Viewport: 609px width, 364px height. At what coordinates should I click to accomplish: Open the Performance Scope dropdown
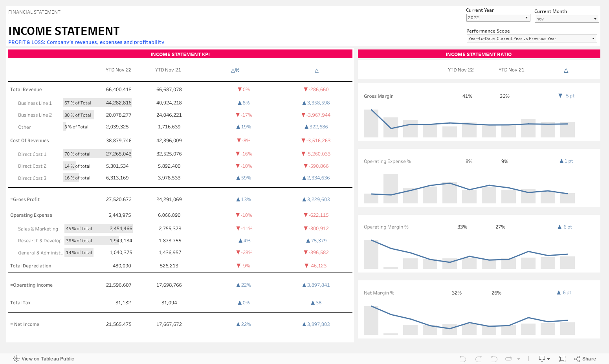pyautogui.click(x=532, y=38)
